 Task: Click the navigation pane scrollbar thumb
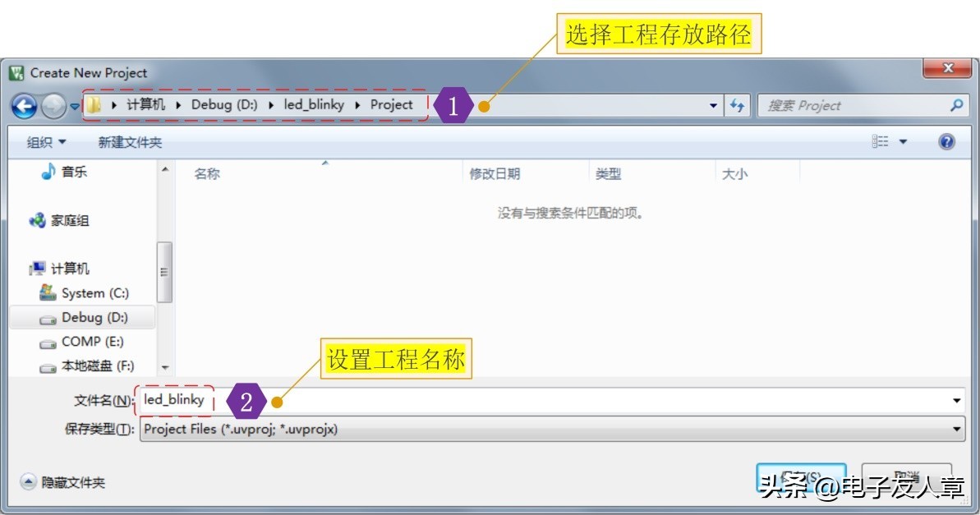pos(164,272)
